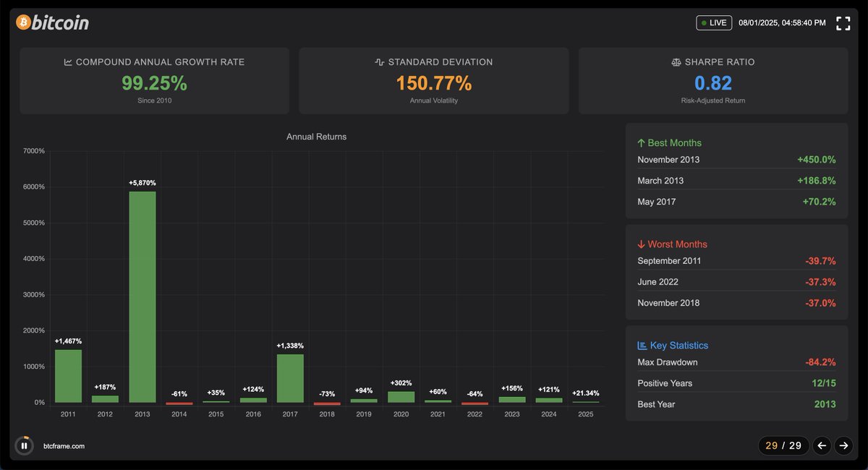Screen dimensions: 868x470
Task: Select the November 2013 best month row
Action: click(736, 159)
